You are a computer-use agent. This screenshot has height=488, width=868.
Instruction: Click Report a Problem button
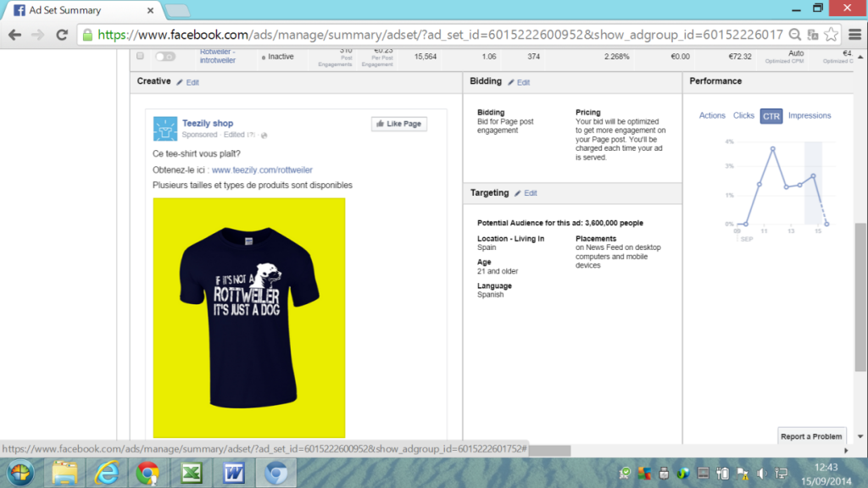811,436
